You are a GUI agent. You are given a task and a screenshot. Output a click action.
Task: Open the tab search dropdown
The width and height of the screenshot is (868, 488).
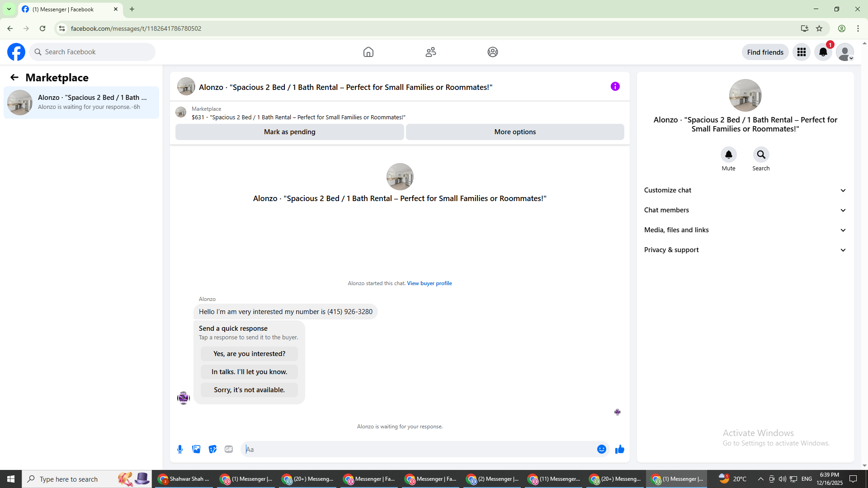tap(9, 9)
